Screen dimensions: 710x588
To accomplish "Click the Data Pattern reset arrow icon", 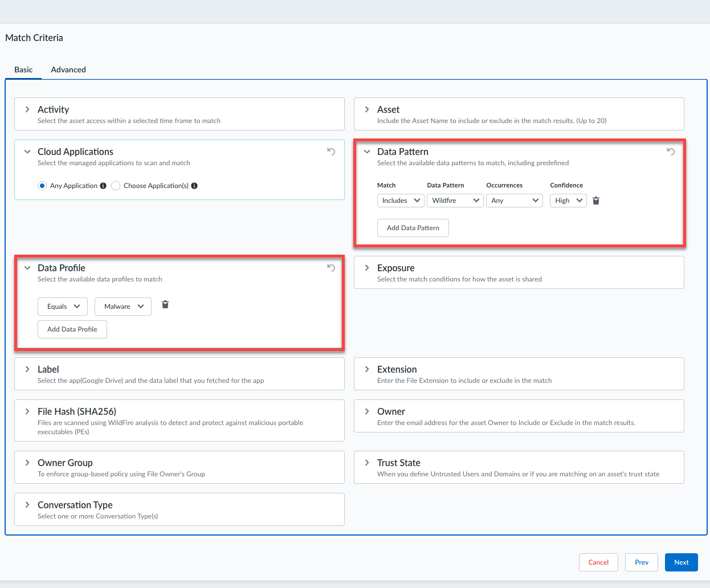I will 671,152.
